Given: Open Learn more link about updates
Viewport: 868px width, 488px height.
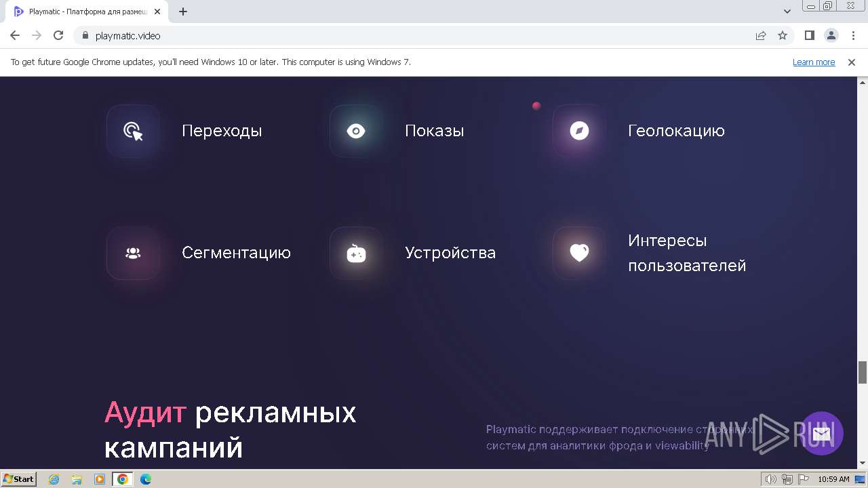Looking at the screenshot, I should tap(814, 62).
